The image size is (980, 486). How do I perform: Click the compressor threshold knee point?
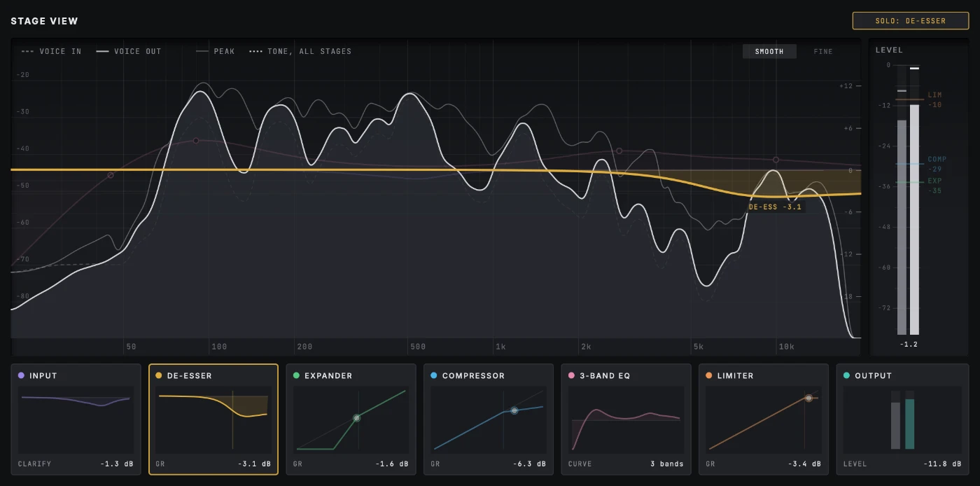point(514,410)
